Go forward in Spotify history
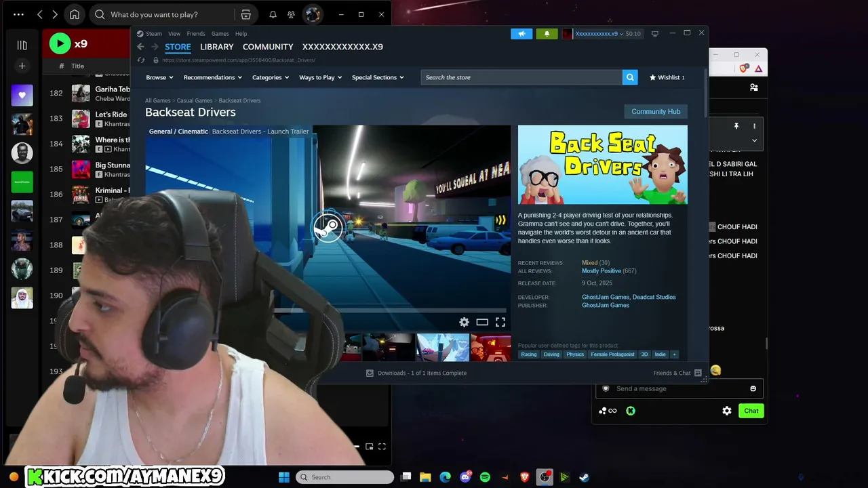This screenshot has width=868, height=488. [x=55, y=14]
